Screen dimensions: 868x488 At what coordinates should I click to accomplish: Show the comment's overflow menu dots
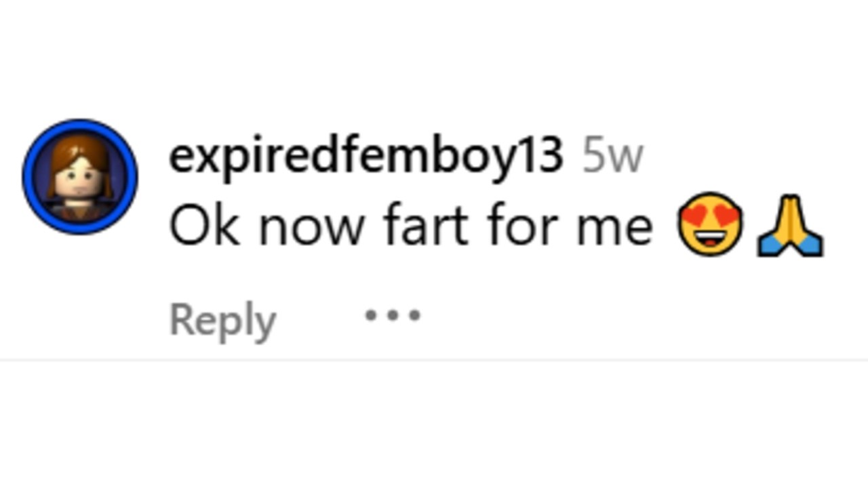tap(393, 315)
